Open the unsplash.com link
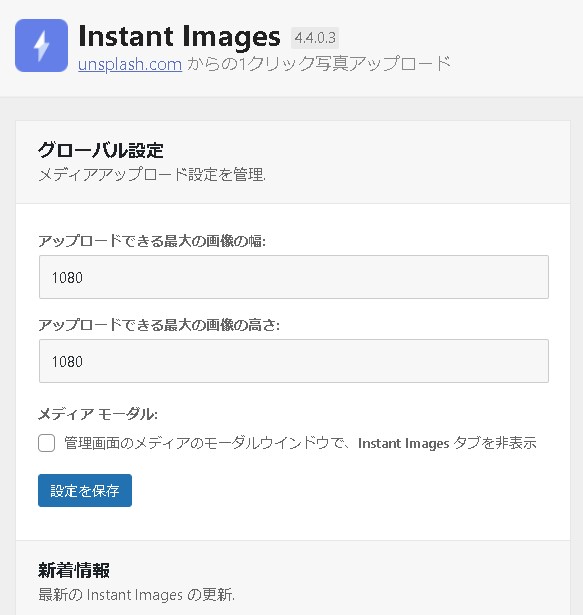 (x=130, y=64)
